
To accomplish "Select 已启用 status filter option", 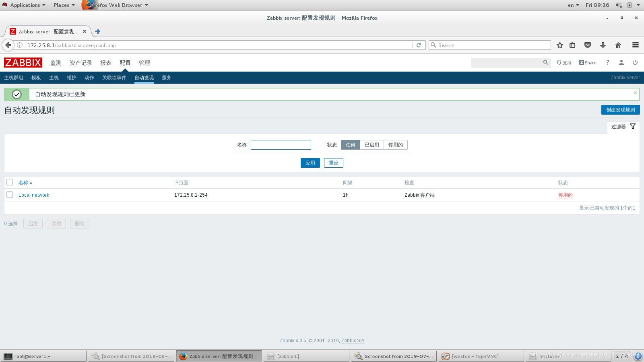I will 372,145.
